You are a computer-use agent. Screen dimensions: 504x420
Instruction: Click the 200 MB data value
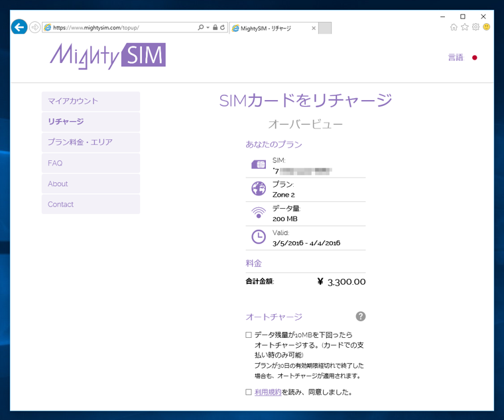pos(284,219)
